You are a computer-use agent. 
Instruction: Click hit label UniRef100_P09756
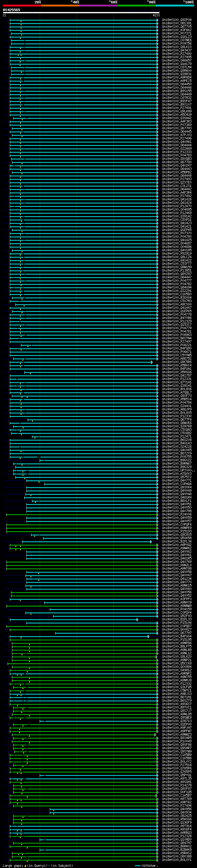tap(176, 43)
